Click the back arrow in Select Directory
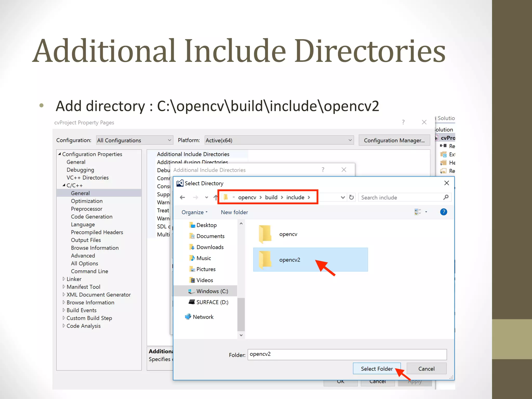 (x=182, y=197)
